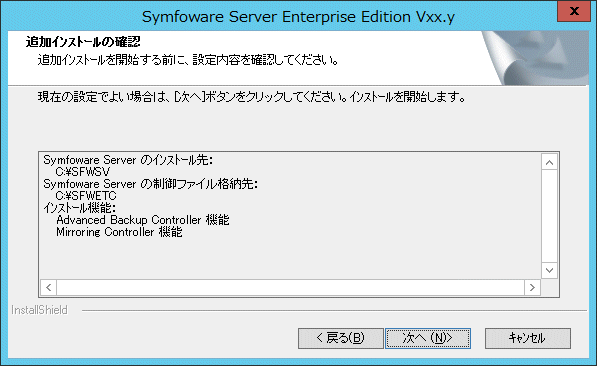Go back with the 戻る(B) button
597x366 pixels.
pyautogui.click(x=340, y=338)
